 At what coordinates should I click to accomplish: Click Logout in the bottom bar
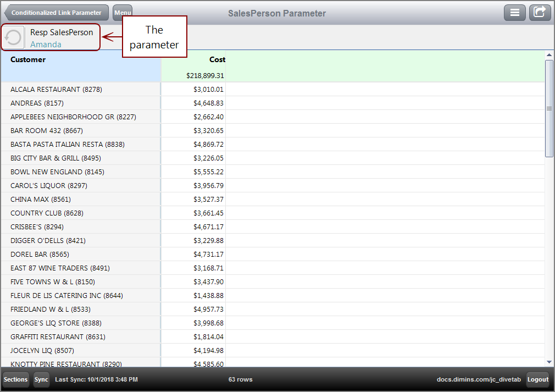(x=537, y=379)
